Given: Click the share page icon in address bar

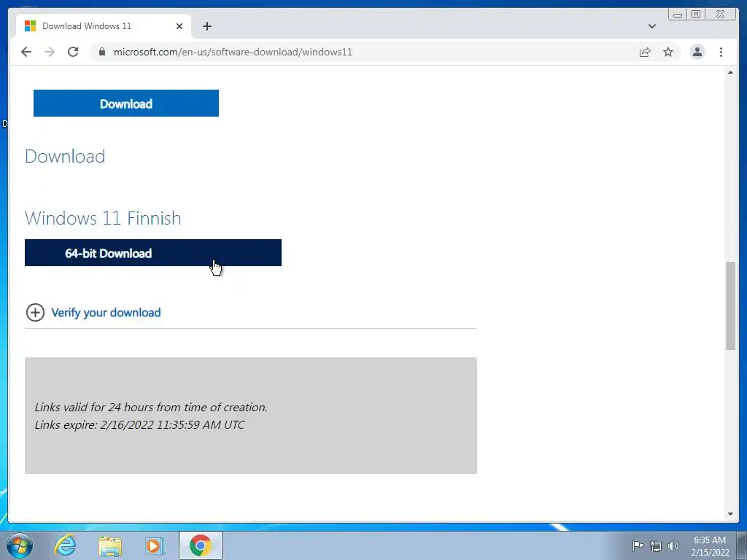Looking at the screenshot, I should [645, 52].
